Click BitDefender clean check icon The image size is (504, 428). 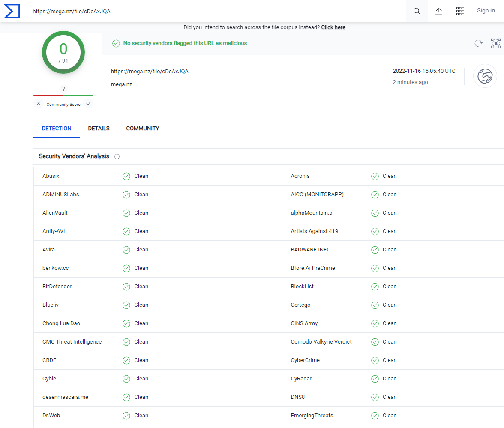pyautogui.click(x=126, y=287)
